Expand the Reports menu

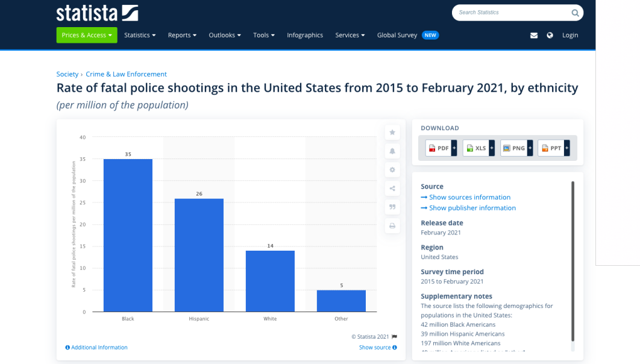tap(182, 35)
